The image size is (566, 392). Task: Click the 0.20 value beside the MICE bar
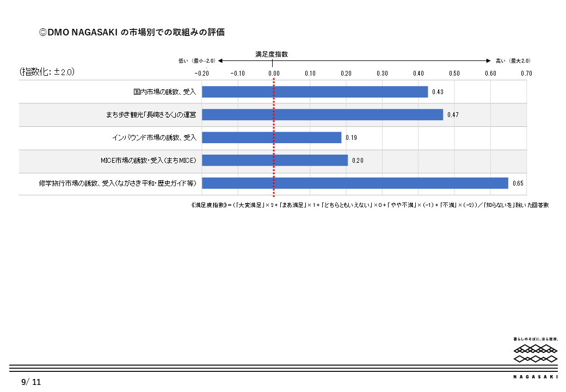pos(358,160)
